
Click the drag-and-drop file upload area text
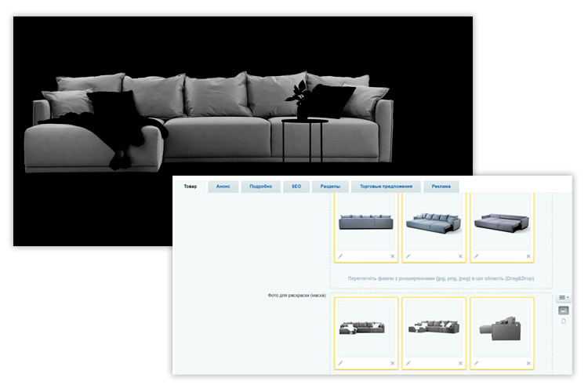pyautogui.click(x=441, y=277)
